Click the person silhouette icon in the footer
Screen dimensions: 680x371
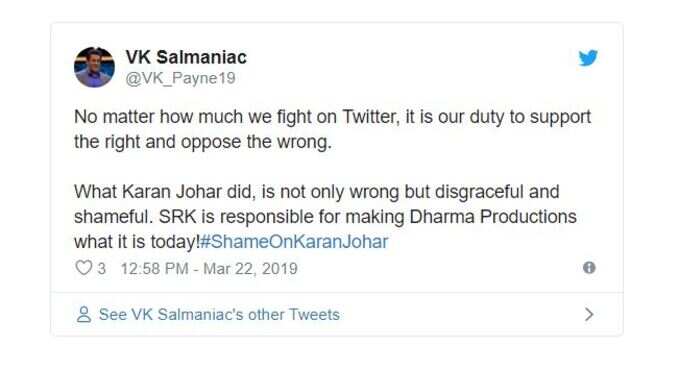84,315
